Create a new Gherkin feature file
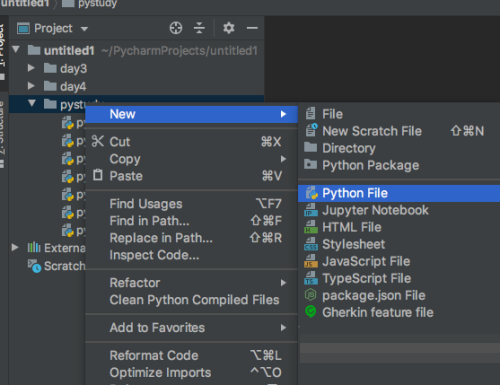The height and width of the screenshot is (385, 500). (x=399, y=312)
